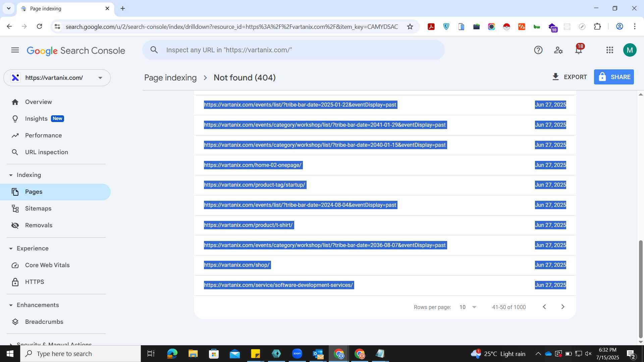
Task: Collapse the Enhancements section
Action: (34, 305)
